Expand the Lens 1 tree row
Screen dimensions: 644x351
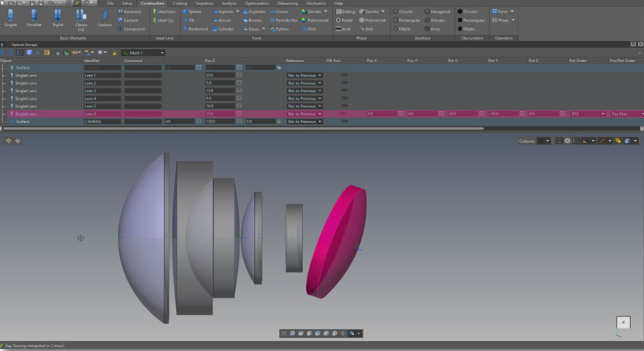(x=3, y=76)
